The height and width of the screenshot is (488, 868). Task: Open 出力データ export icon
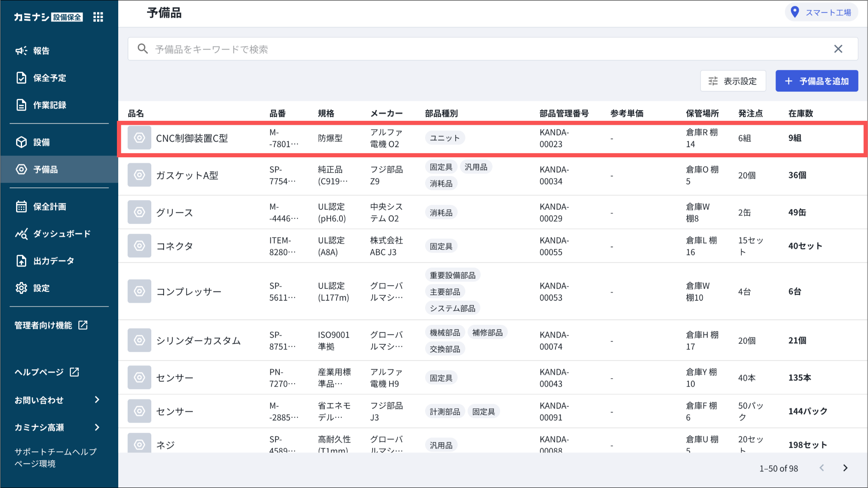tap(21, 261)
